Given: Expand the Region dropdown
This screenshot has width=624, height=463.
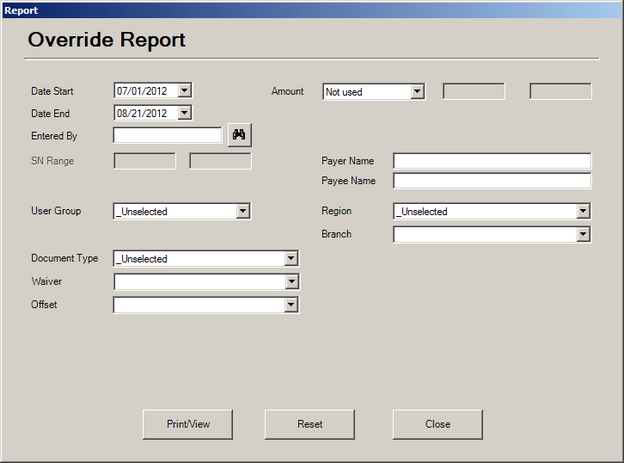Looking at the screenshot, I should (583, 211).
